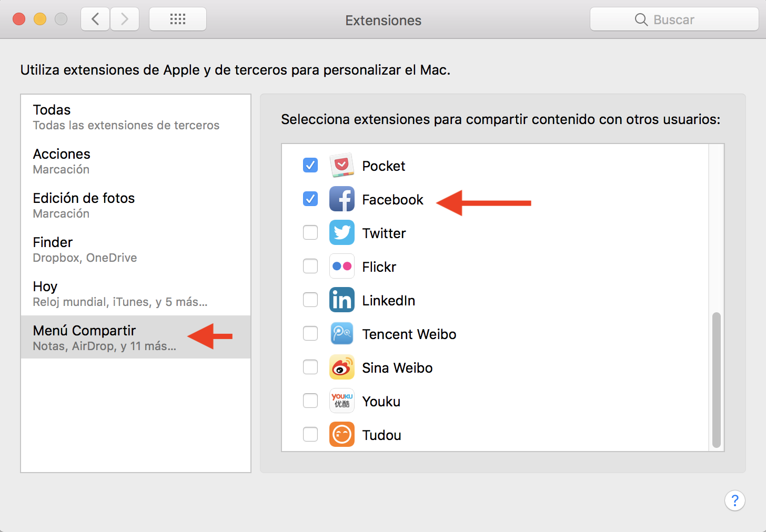Minimize window with the yellow button

point(40,19)
